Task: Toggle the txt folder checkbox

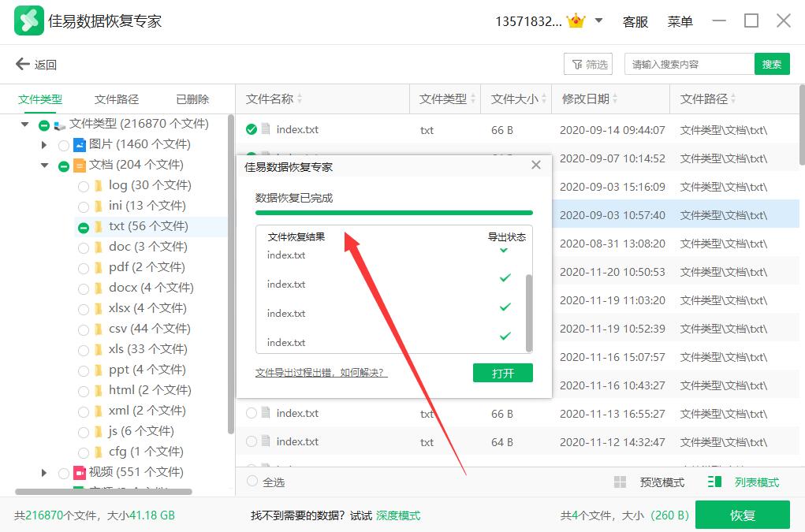Action: (83, 228)
